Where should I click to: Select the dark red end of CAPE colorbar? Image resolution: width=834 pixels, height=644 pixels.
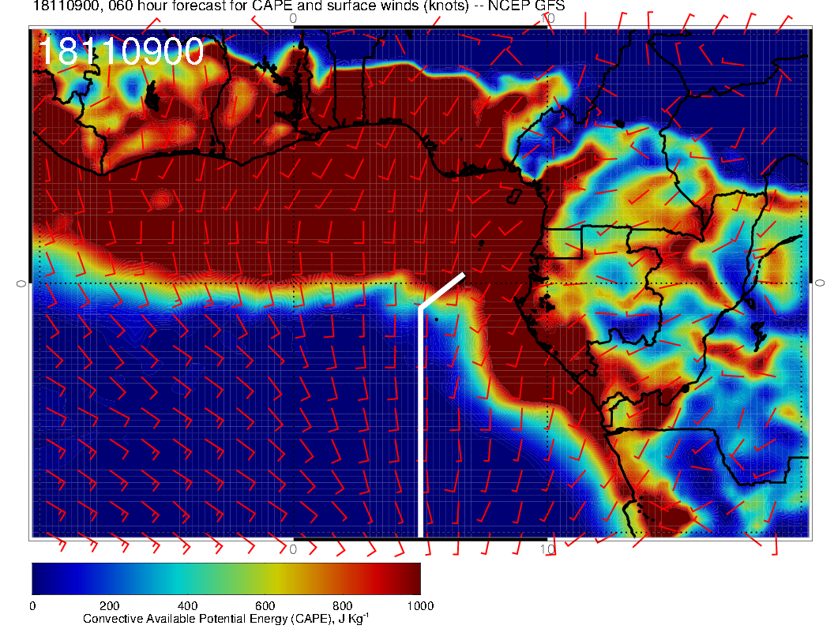[412, 578]
